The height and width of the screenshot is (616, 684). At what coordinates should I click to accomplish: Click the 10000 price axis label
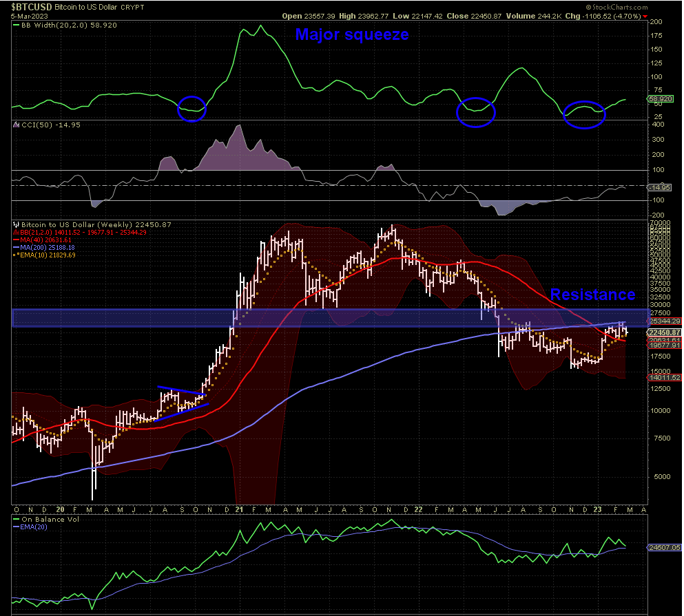pos(662,411)
